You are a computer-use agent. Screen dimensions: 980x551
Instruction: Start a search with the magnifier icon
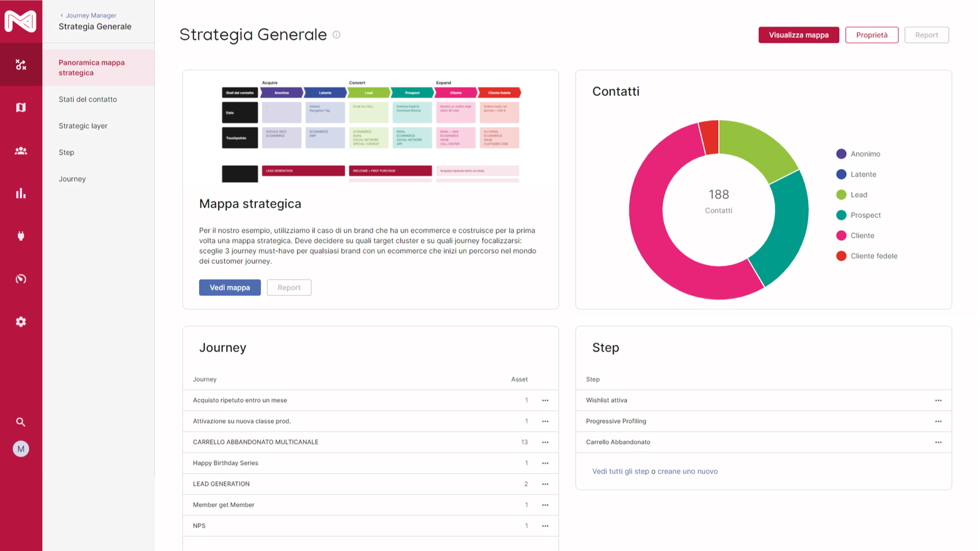pyautogui.click(x=21, y=422)
